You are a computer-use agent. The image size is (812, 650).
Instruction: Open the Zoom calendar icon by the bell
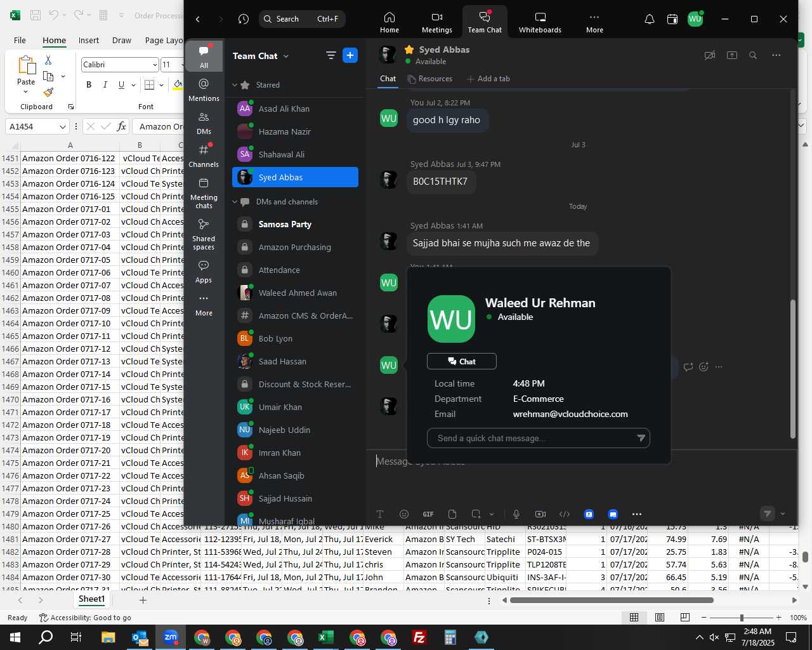[x=672, y=19]
